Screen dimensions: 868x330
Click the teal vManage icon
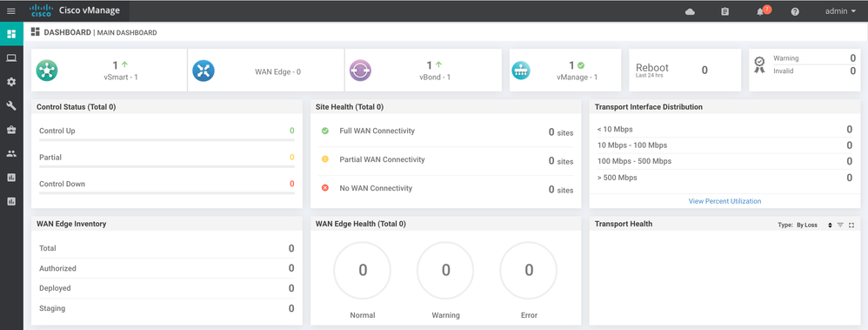pyautogui.click(x=521, y=71)
